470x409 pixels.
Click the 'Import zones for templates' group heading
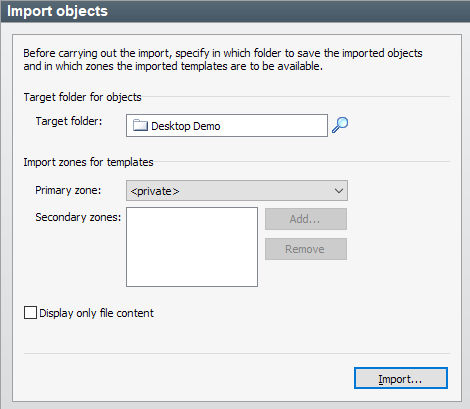(x=88, y=162)
